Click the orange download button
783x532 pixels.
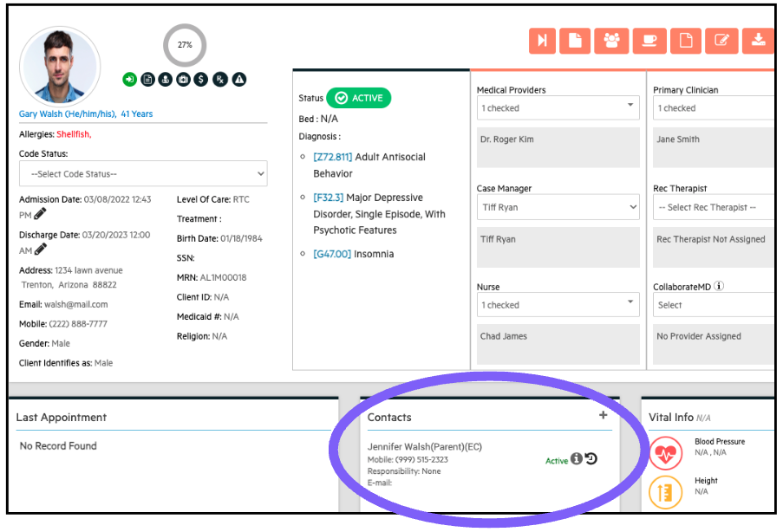pyautogui.click(x=758, y=41)
